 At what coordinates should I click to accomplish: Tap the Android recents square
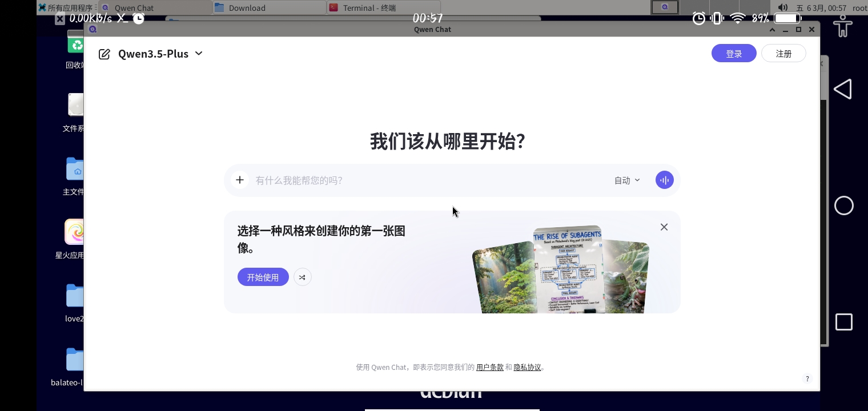[x=844, y=322]
